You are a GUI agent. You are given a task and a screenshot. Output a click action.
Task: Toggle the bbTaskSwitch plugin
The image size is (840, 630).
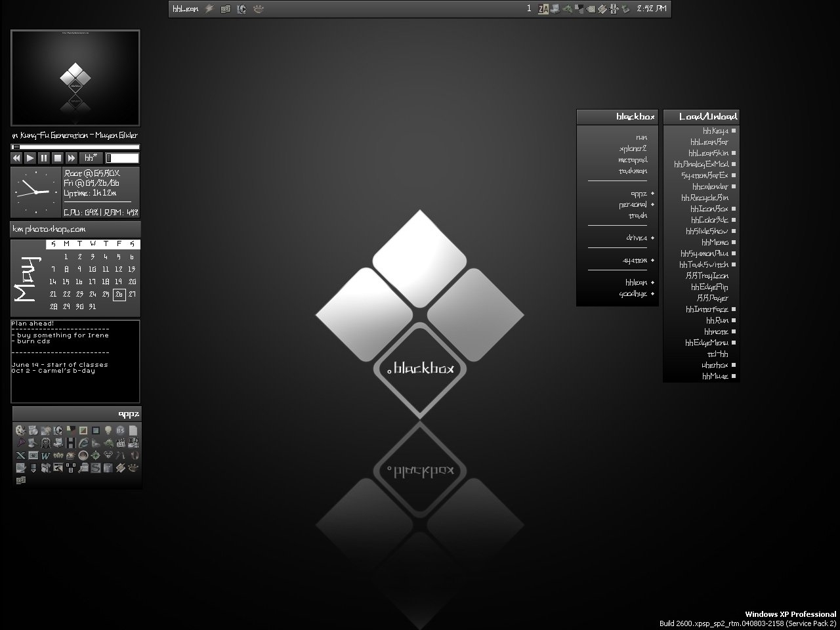coord(702,264)
